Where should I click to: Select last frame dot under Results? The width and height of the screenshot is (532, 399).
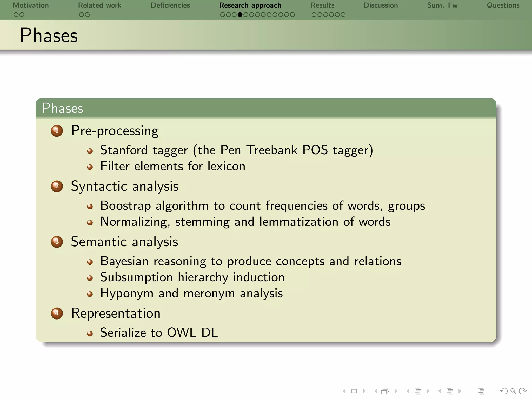pyautogui.click(x=343, y=15)
